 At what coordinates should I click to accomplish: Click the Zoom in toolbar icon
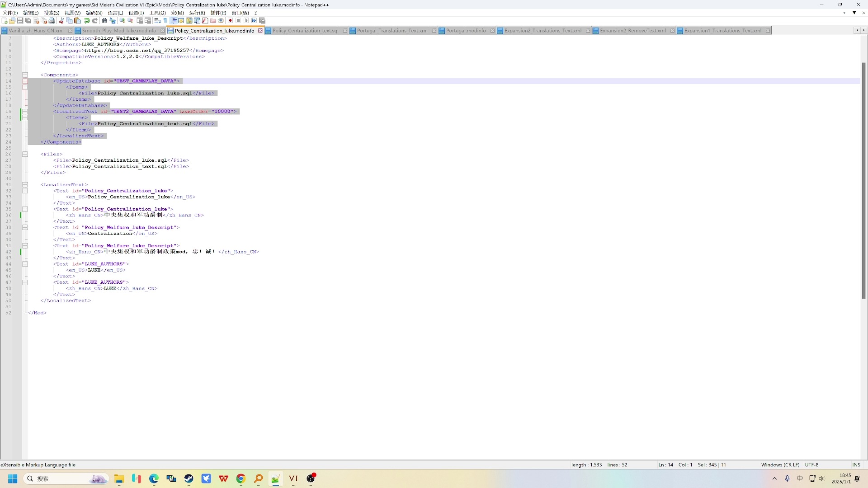122,21
